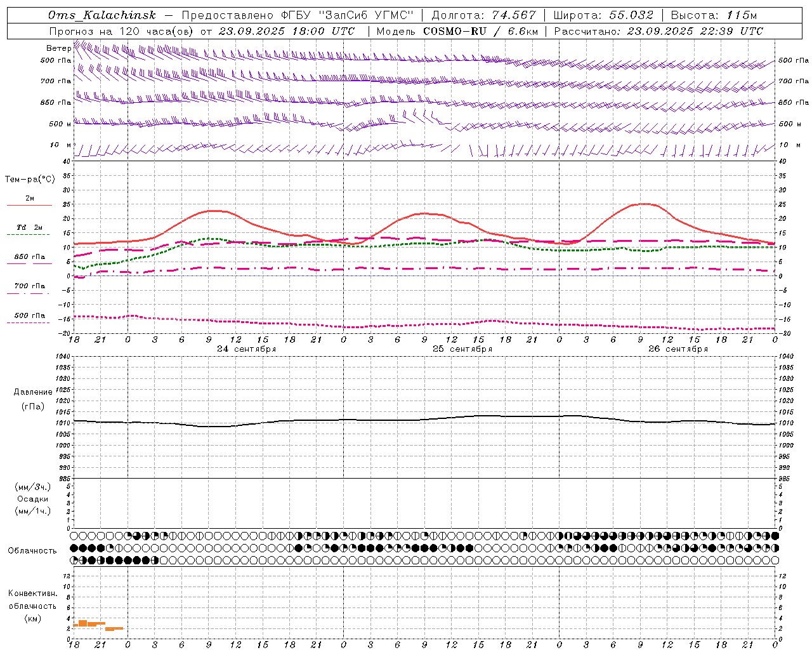The width and height of the screenshot is (812, 650).
Task: Click the calculated time 23.09.2025 22:39 UTC
Action: point(695,31)
